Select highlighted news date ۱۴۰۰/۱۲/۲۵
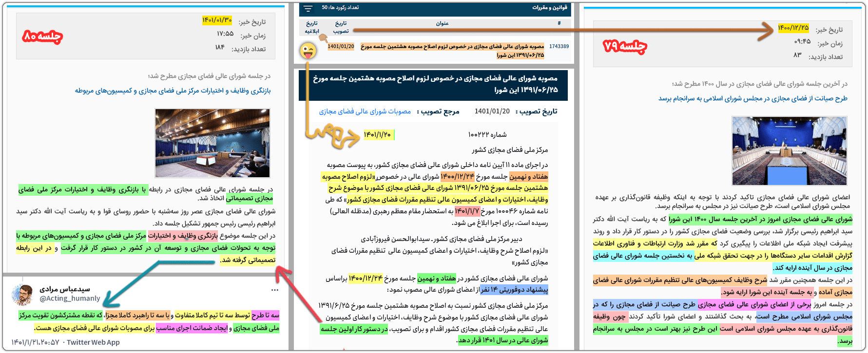This screenshot has height=353, width=868. [x=793, y=28]
